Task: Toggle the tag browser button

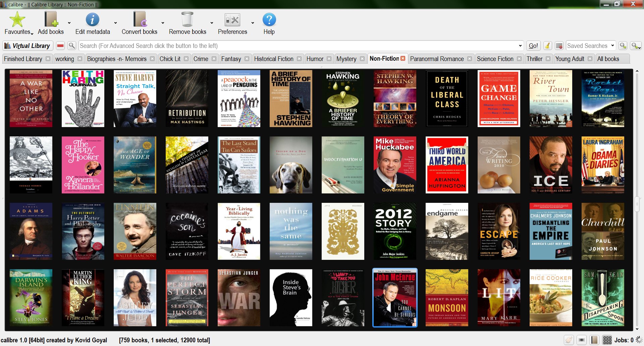Action: (x=569, y=340)
